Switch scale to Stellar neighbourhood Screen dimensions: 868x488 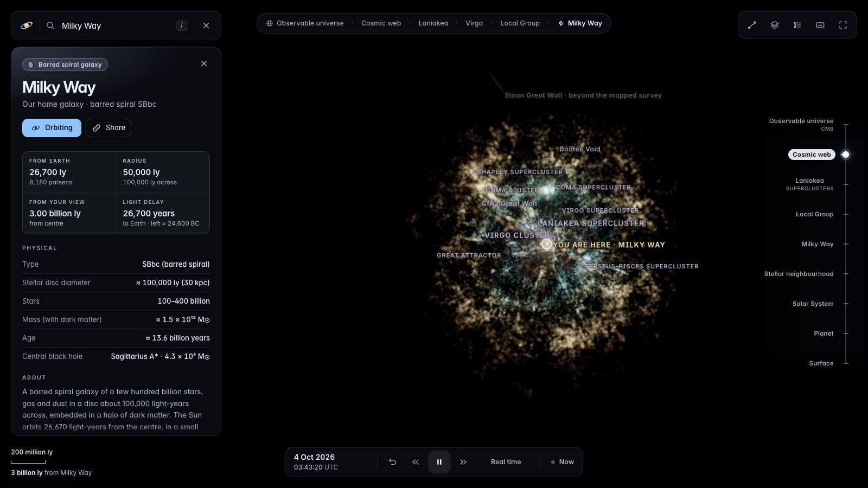pos(799,274)
